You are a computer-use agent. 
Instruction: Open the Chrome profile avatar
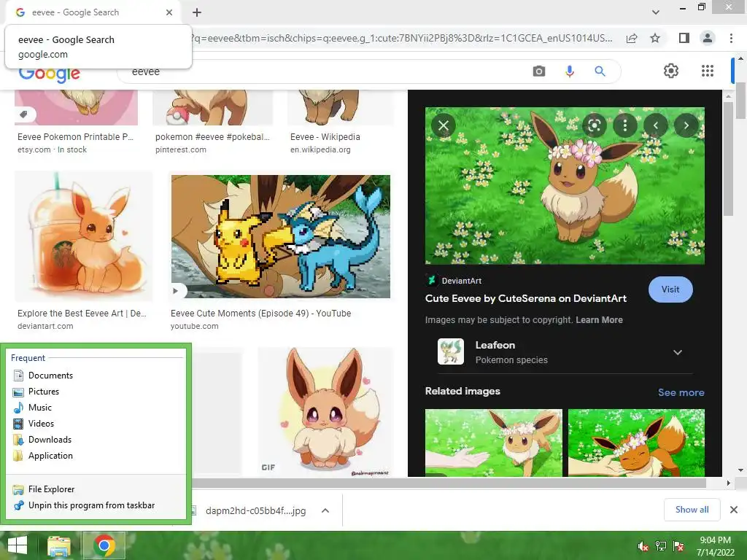click(x=708, y=38)
